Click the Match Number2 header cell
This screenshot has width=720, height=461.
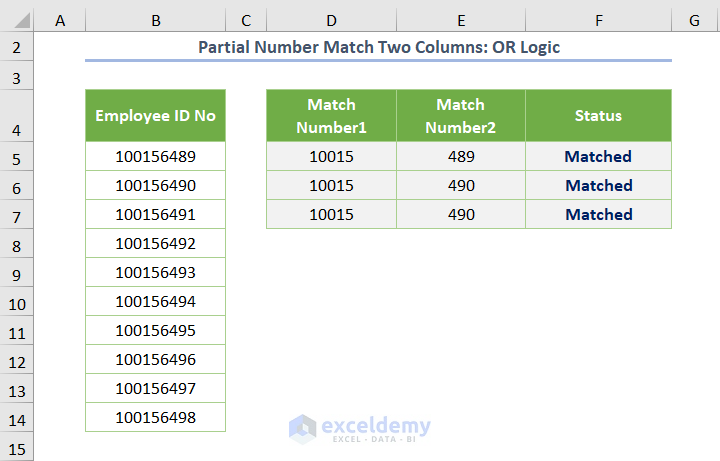coord(461,115)
